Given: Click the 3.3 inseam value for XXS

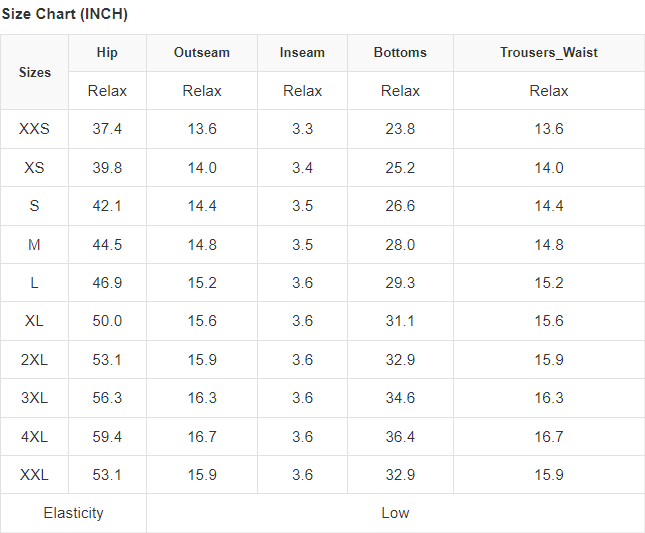Looking at the screenshot, I should pyautogui.click(x=302, y=129).
